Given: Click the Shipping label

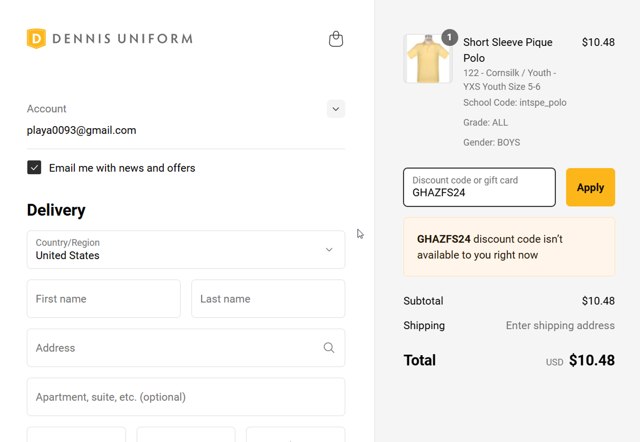Looking at the screenshot, I should [424, 325].
